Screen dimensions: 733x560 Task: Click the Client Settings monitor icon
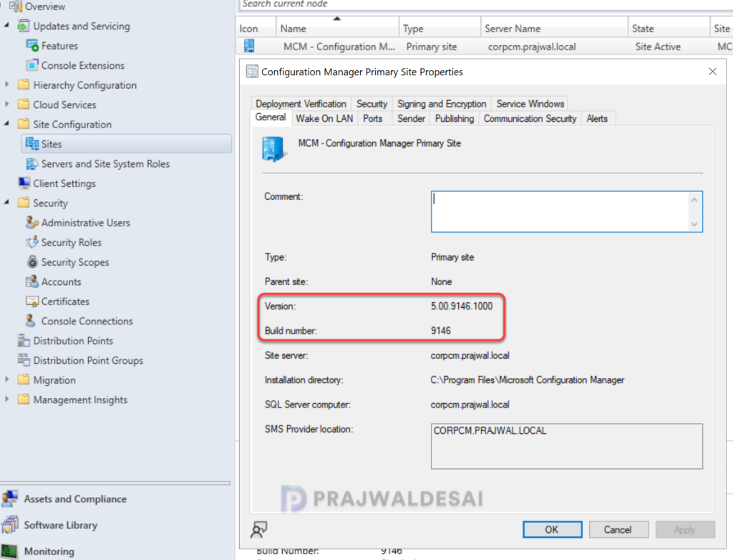point(24,183)
